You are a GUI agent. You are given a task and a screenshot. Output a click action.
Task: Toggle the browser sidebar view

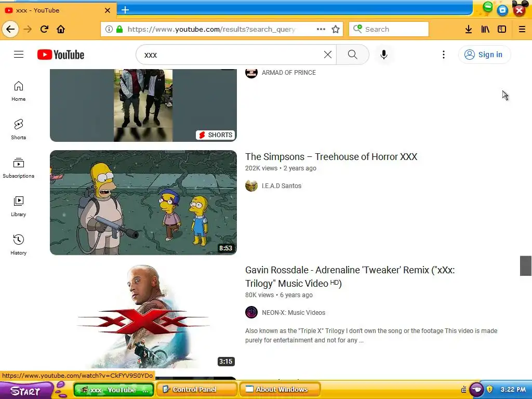coord(502,29)
